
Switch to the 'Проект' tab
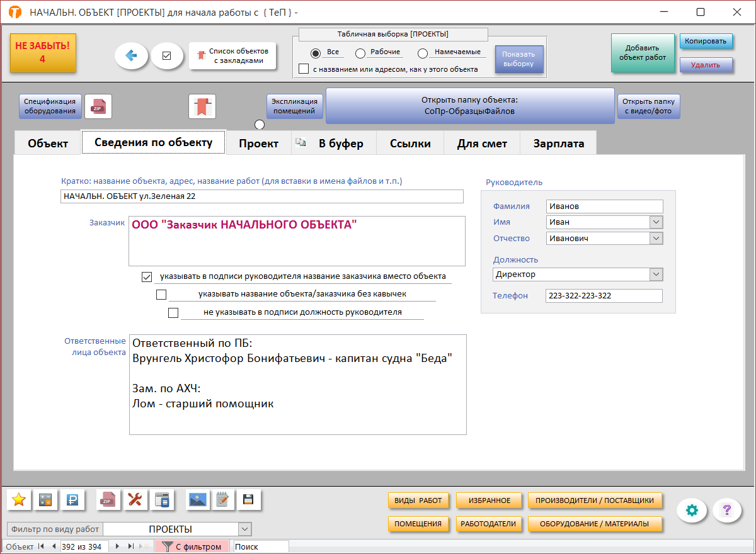coord(258,144)
